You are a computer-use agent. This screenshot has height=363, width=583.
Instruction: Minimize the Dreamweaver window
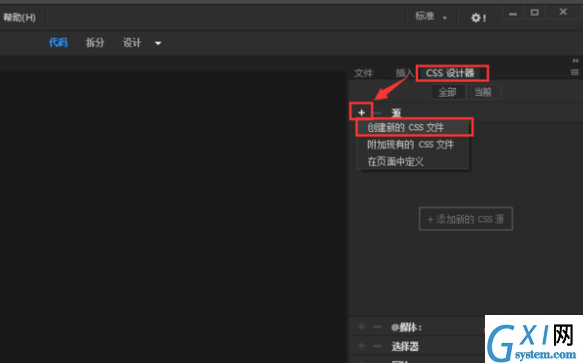tap(513, 13)
